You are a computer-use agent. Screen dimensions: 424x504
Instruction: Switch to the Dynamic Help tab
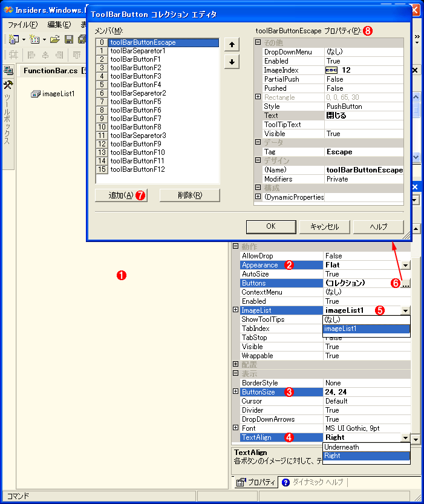[x=313, y=482]
